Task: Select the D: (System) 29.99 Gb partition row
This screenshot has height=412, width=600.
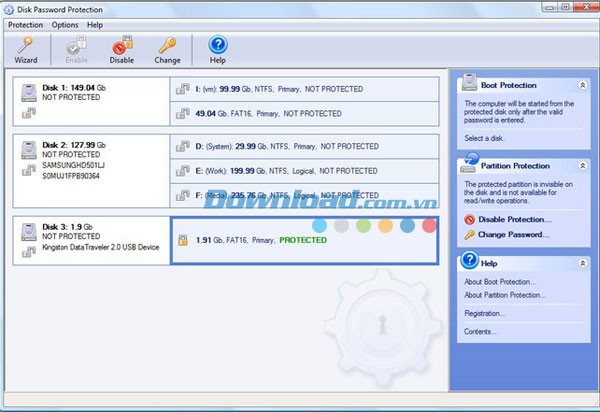Action: (304, 147)
